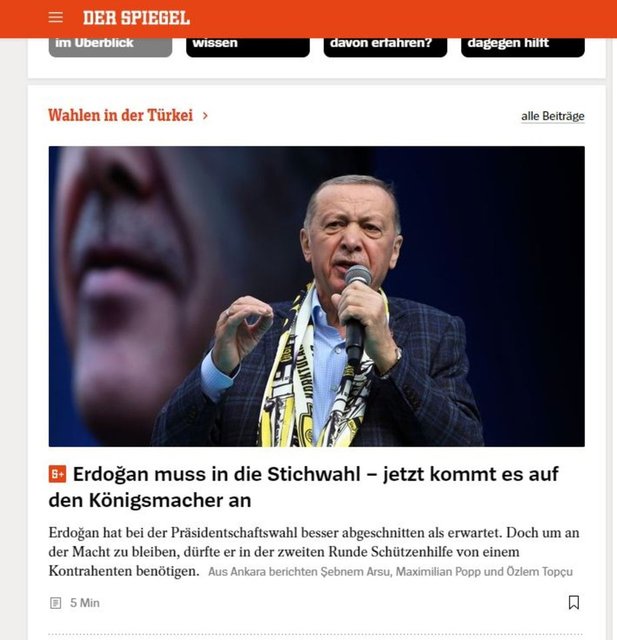Bookmark the Erdoğan Stichwahl article
617x640 pixels.
tap(574, 602)
